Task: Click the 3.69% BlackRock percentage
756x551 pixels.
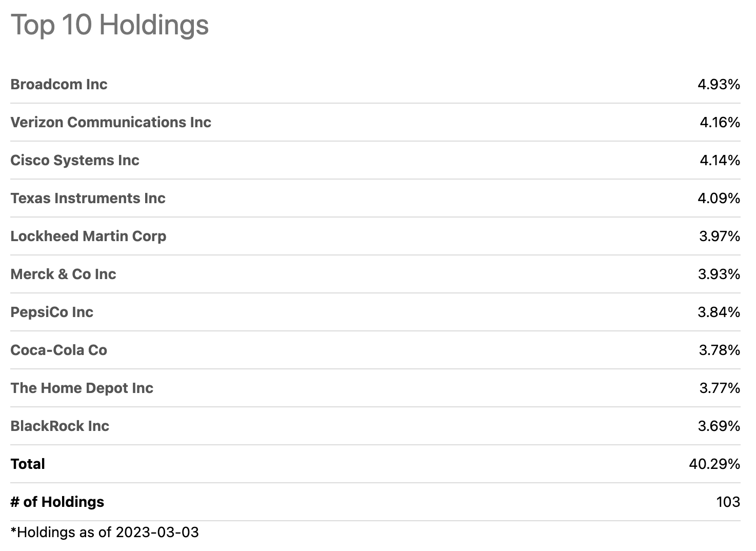Action: coord(719,426)
